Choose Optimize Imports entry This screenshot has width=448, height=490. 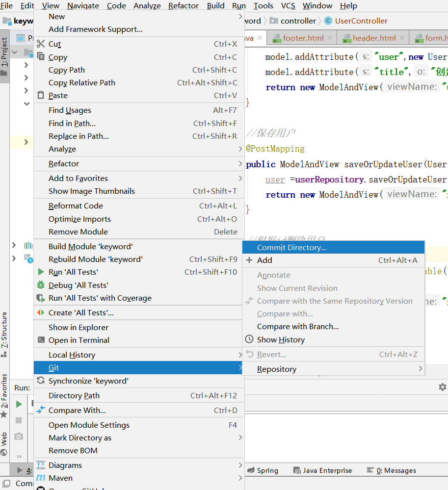pyautogui.click(x=139, y=219)
